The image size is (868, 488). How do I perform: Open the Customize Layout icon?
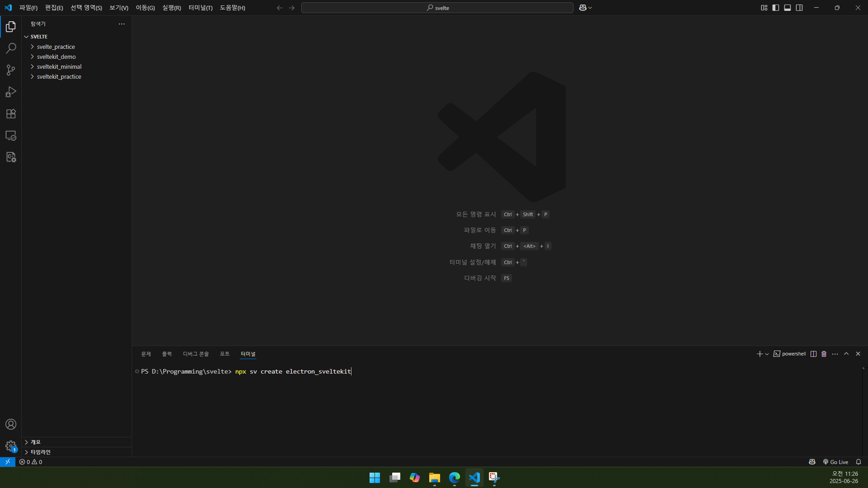[x=764, y=8]
